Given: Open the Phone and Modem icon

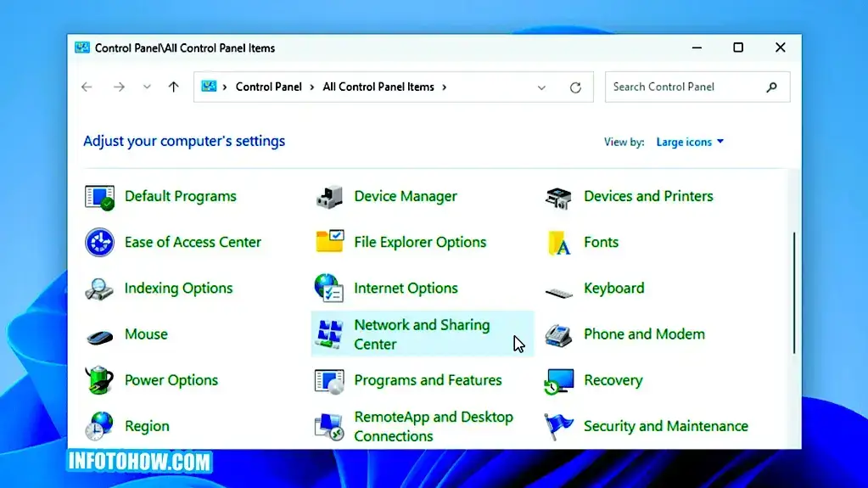Looking at the screenshot, I should [x=558, y=335].
